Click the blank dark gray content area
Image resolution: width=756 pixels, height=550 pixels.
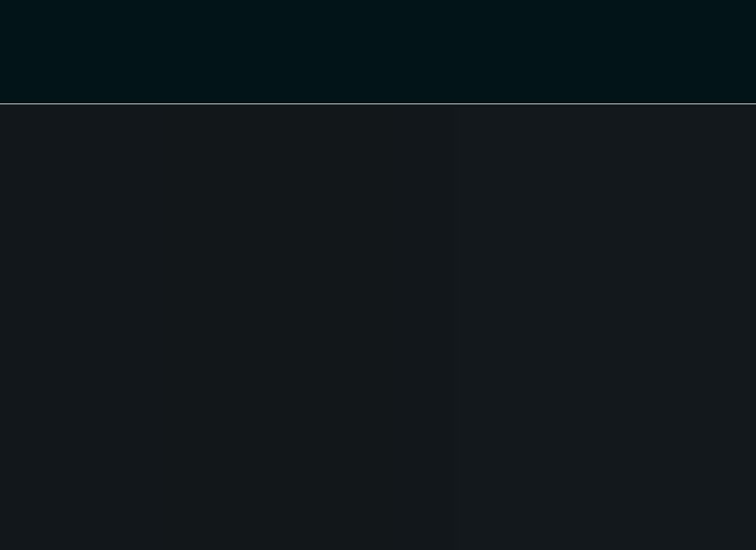[x=378, y=327]
